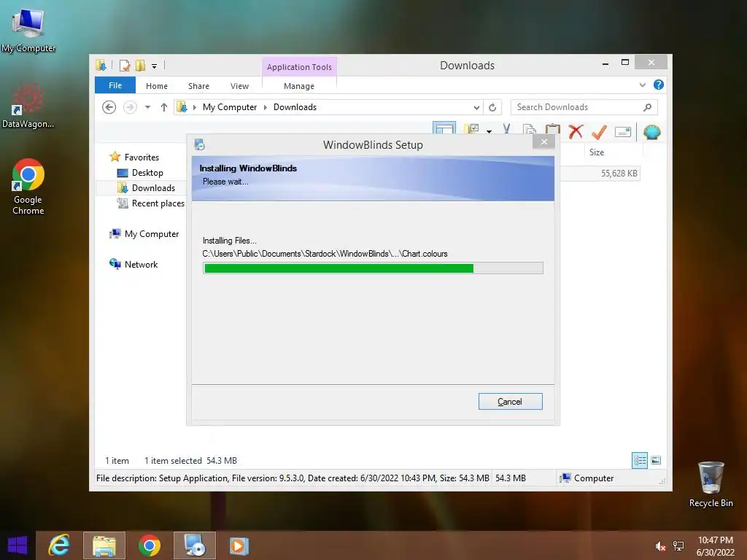Open the media player taskbar icon
Screen dimensions: 747x560
tap(239, 545)
